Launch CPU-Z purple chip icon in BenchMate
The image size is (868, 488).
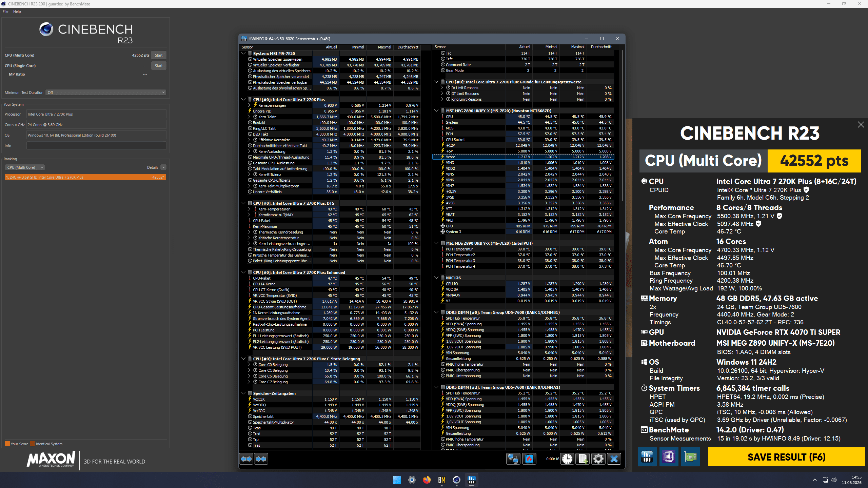pyautogui.click(x=669, y=457)
